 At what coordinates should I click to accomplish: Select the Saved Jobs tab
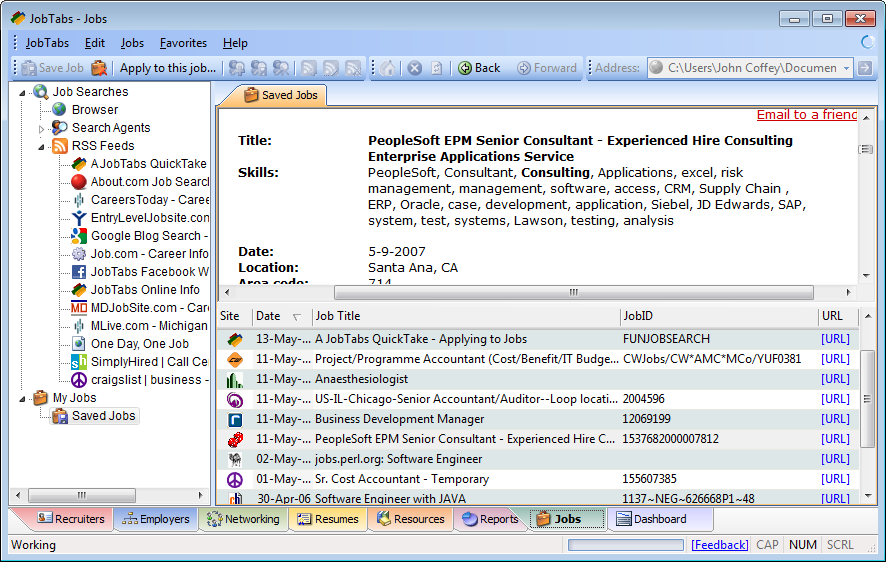pyautogui.click(x=281, y=95)
